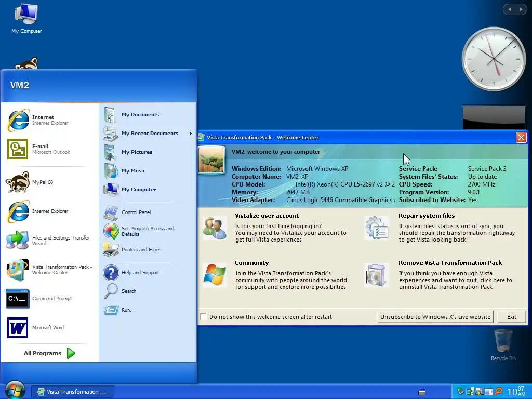Open My Music from Start menu
This screenshot has height=399, width=532.
(x=148, y=170)
